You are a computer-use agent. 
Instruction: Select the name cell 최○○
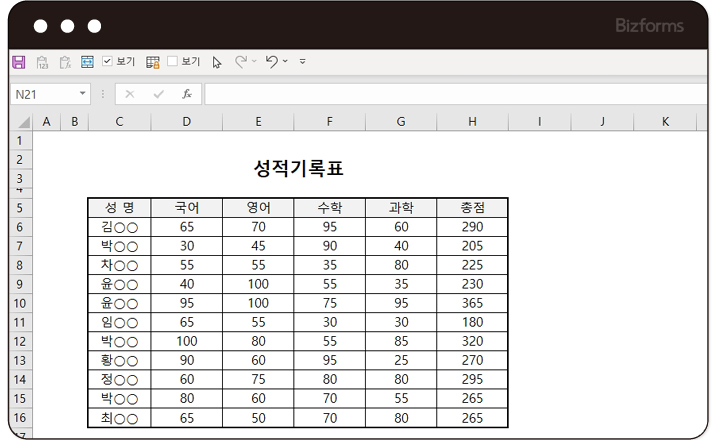pos(119,418)
